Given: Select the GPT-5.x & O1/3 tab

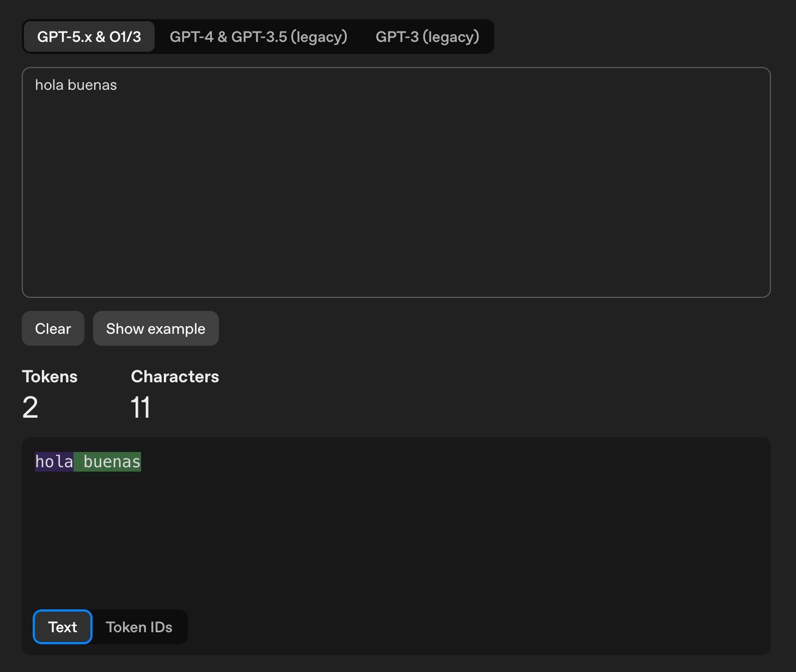Looking at the screenshot, I should point(89,37).
